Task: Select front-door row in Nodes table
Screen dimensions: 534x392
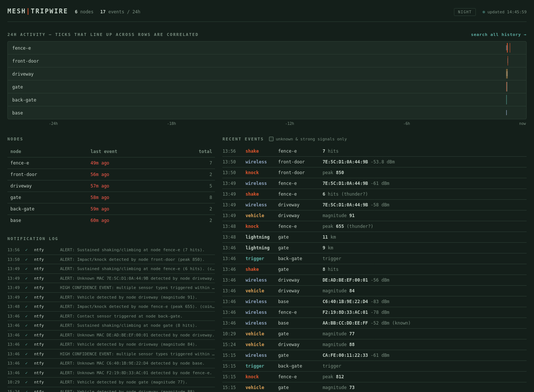Action: click(111, 175)
